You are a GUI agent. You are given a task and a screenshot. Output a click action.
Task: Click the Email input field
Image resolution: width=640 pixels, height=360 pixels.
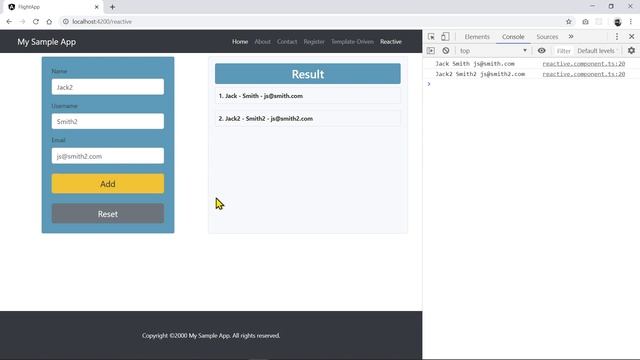click(x=108, y=156)
